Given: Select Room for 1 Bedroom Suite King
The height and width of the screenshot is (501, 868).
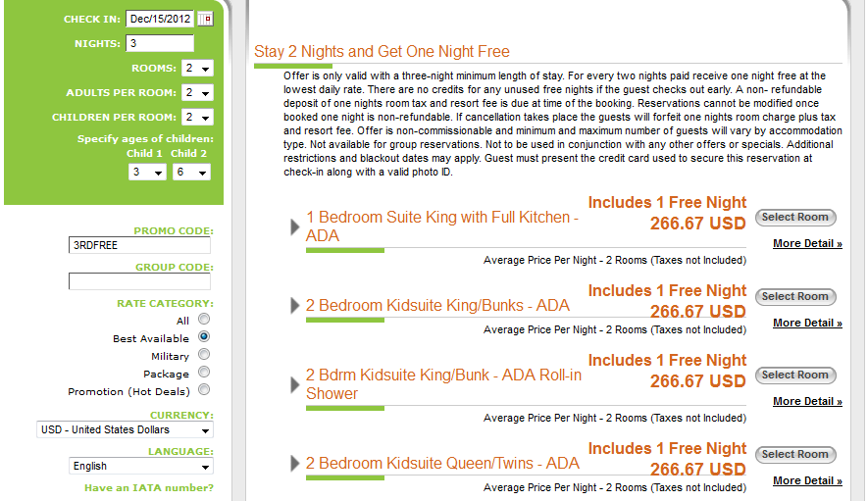Looking at the screenshot, I should (x=795, y=218).
